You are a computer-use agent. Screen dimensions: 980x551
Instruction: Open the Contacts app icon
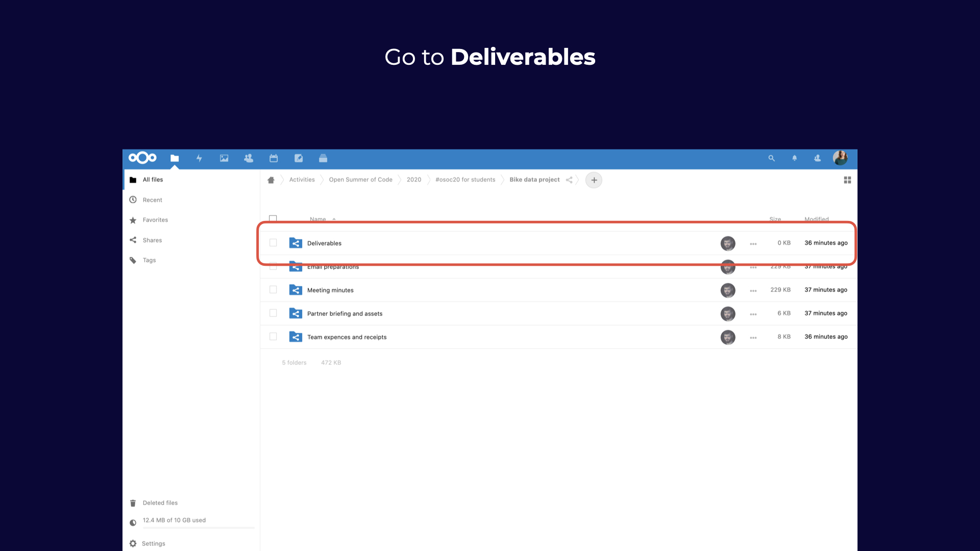(249, 158)
